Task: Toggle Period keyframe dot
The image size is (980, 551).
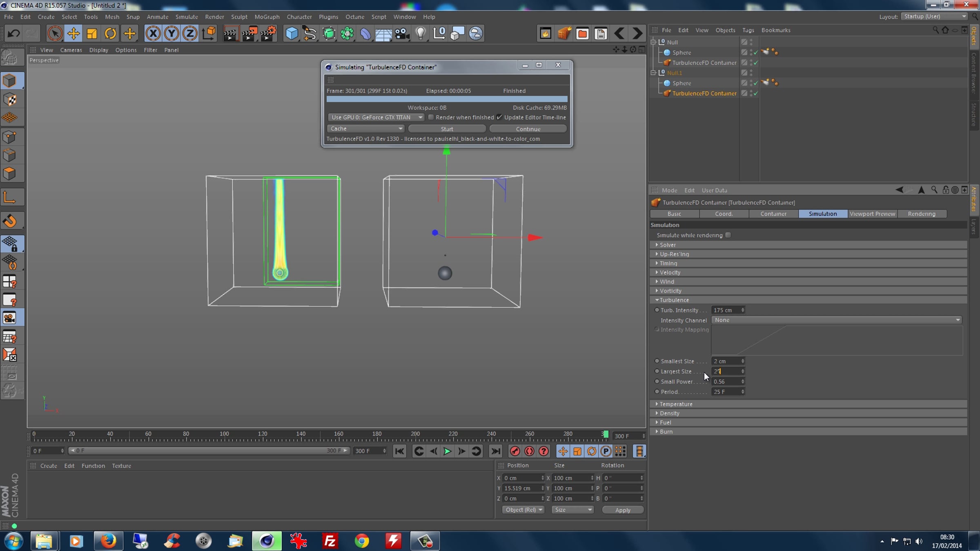Action: [x=657, y=391]
